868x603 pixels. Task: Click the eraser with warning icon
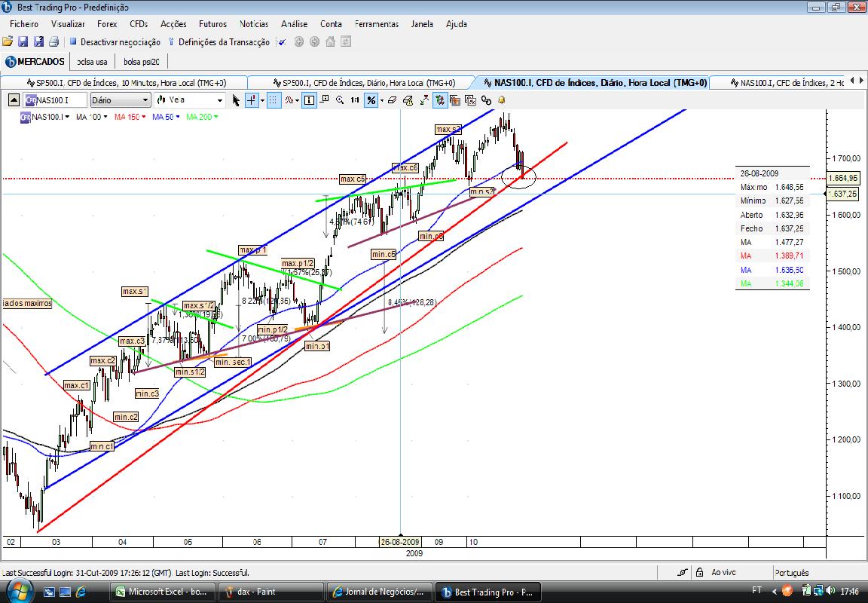pyautogui.click(x=408, y=100)
